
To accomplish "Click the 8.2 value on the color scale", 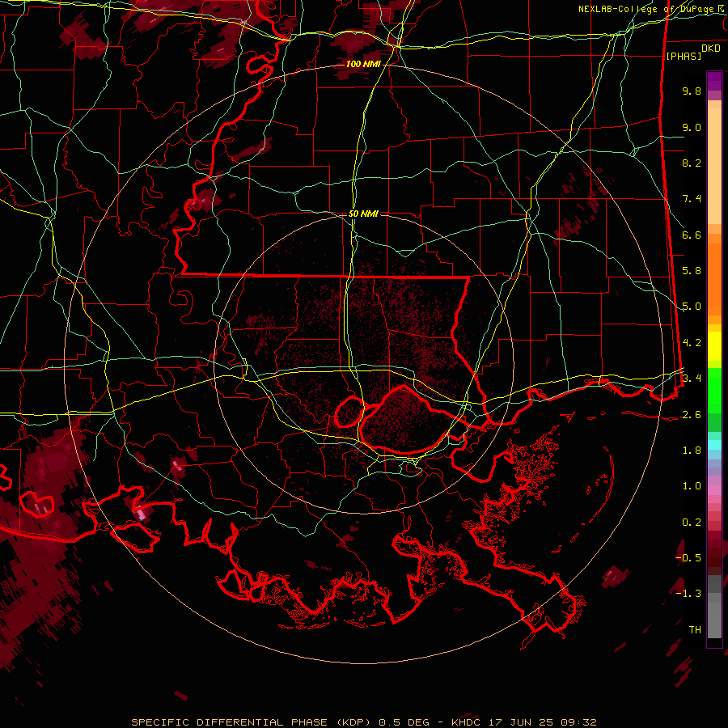I will [692, 163].
